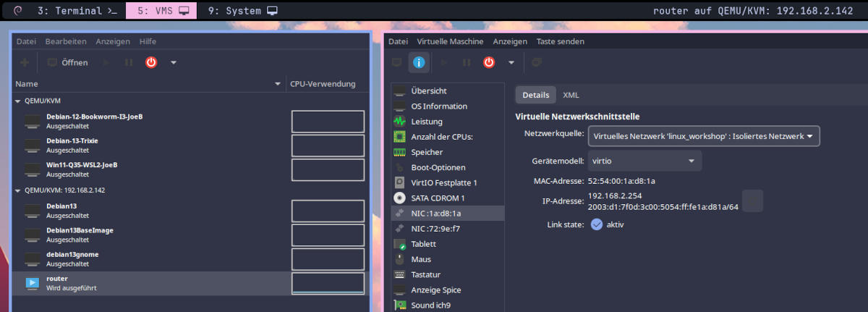Viewport: 868px width, 312px height.
Task: Click the snapshots icon in router toolbar
Action: click(x=537, y=62)
